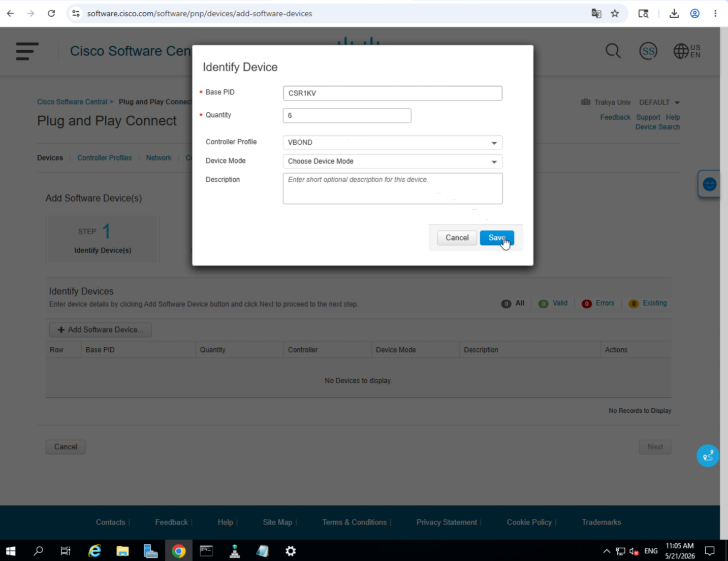Image resolution: width=728 pixels, height=561 pixels.
Task: Cancel the Identify Device dialog
Action: coord(457,238)
